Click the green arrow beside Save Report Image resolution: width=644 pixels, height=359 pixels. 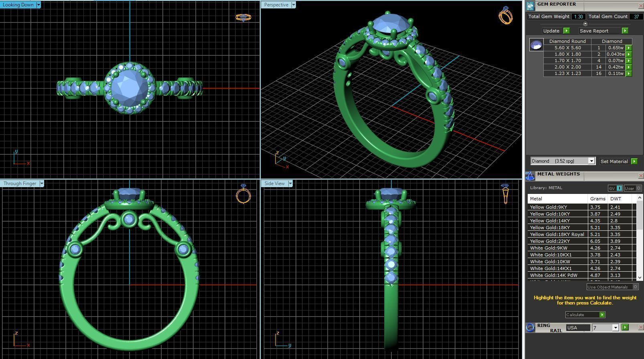[625, 31]
